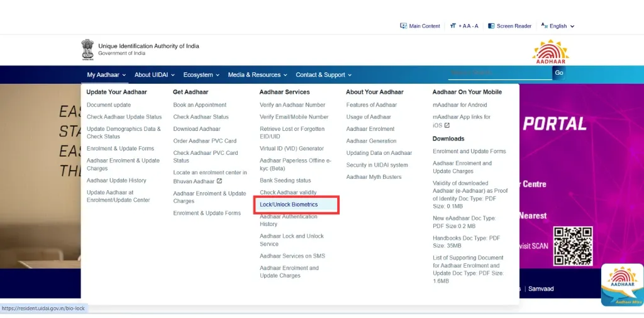Open Check Aadhaar PVC Card Status
644x318 pixels.
tap(206, 156)
